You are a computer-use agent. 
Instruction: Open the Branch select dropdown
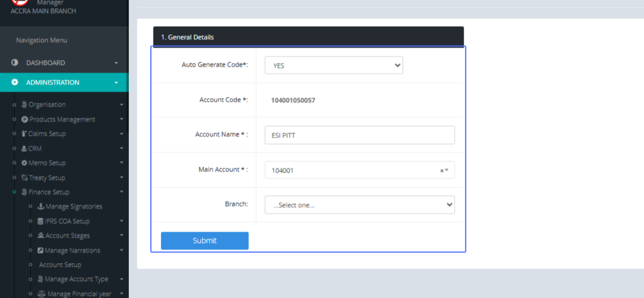coord(359,205)
